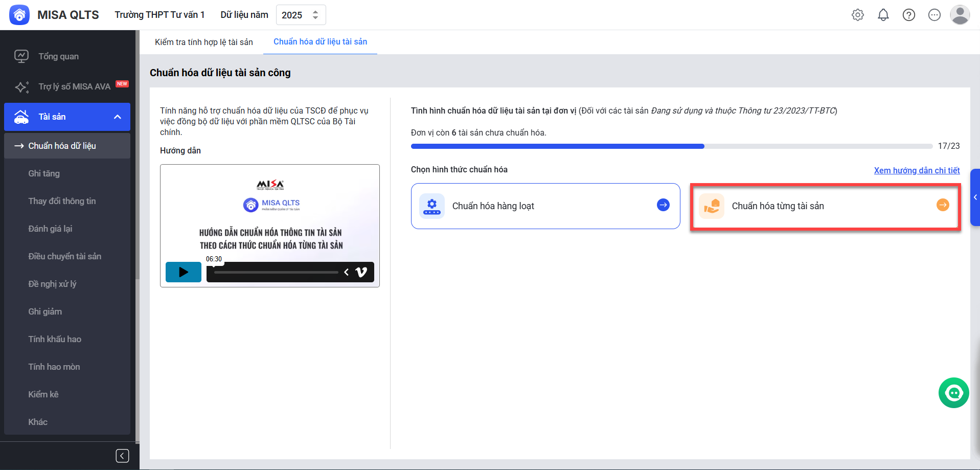Screen dimensions: 980x470
Task: Play the tutorial video
Action: pyautogui.click(x=184, y=272)
